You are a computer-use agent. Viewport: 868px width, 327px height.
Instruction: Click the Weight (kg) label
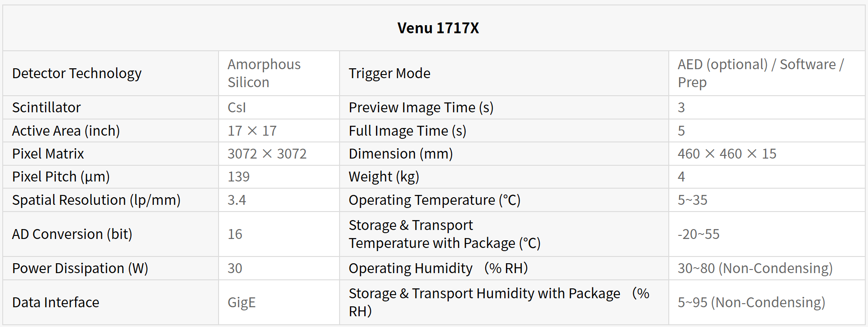point(384,177)
